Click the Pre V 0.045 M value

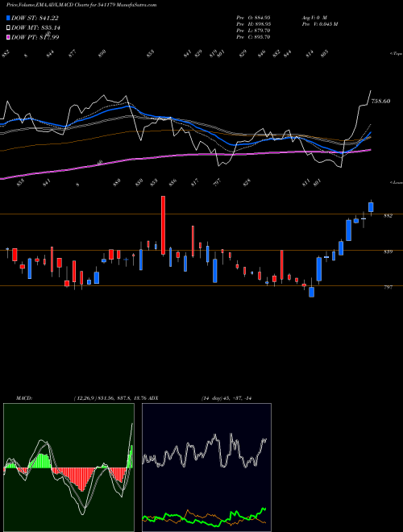319,24
